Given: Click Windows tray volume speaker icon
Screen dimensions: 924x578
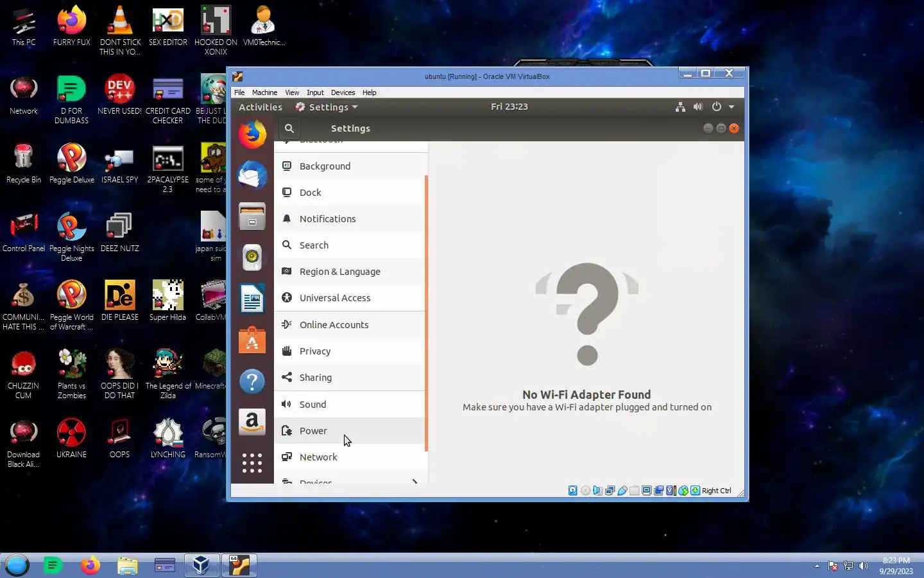Looking at the screenshot, I should click(x=864, y=566).
